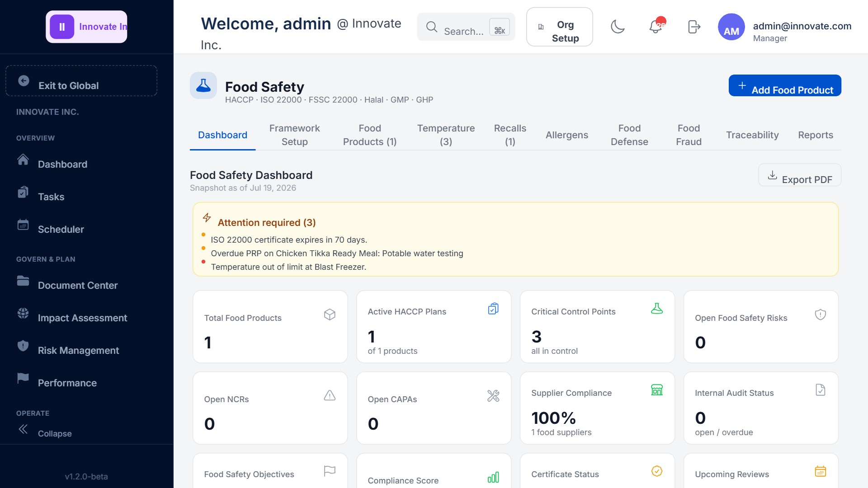
Task: Click the Active HACCP Plans clipboard icon
Action: [x=493, y=309]
